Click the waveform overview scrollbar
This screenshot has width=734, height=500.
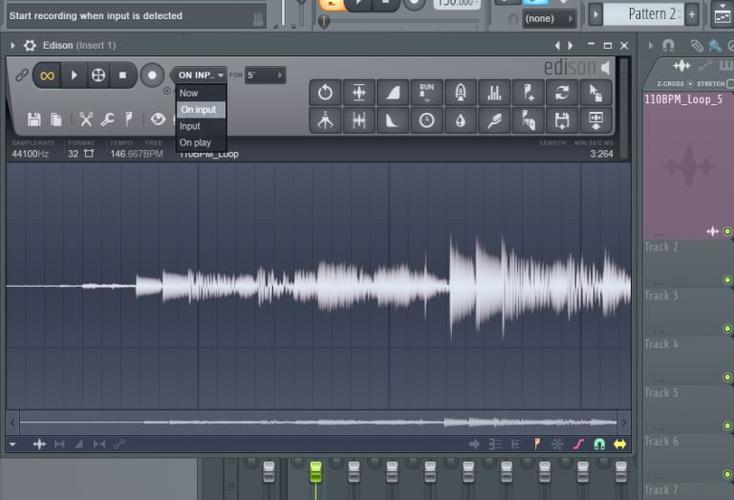[x=318, y=422]
